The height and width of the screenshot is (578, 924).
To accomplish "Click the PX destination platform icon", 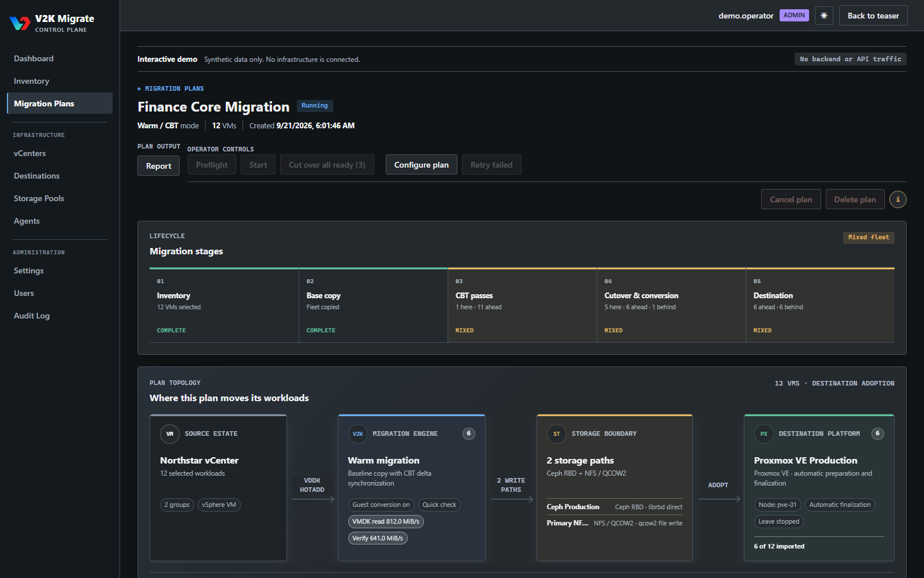I will click(764, 433).
